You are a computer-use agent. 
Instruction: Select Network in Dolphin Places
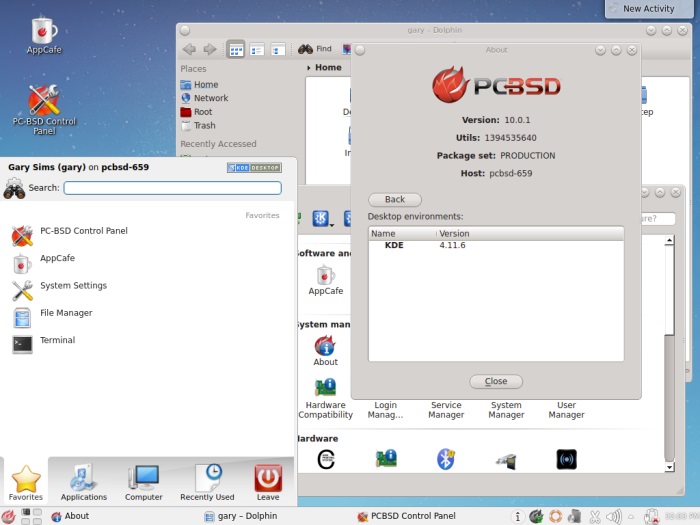204,98
